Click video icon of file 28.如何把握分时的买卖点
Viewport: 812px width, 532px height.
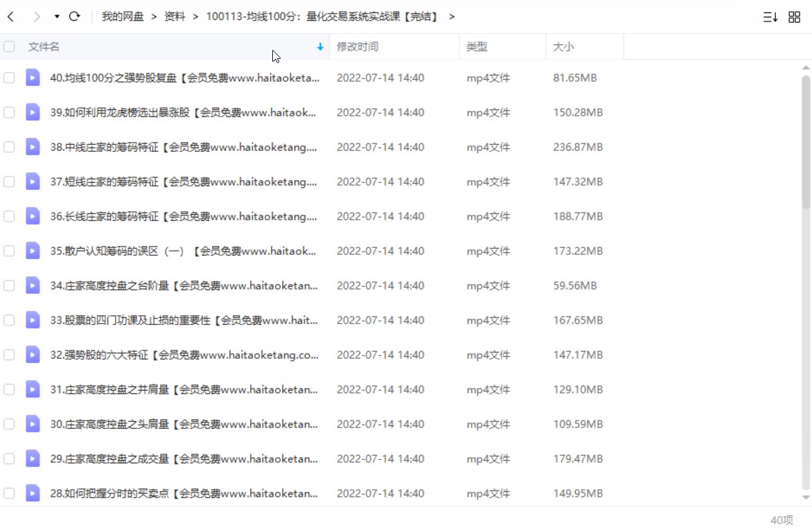point(33,494)
